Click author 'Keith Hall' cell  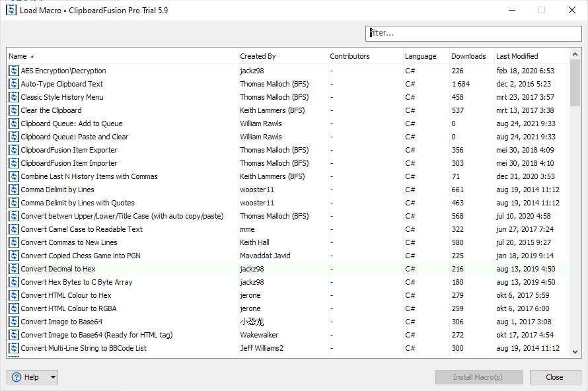[254, 242]
